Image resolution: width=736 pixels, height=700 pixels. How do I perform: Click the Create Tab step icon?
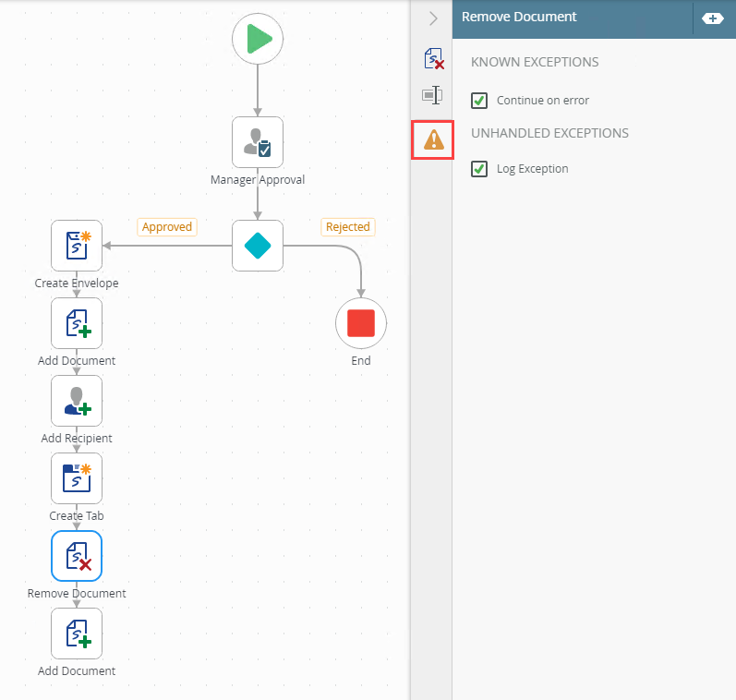(77, 478)
